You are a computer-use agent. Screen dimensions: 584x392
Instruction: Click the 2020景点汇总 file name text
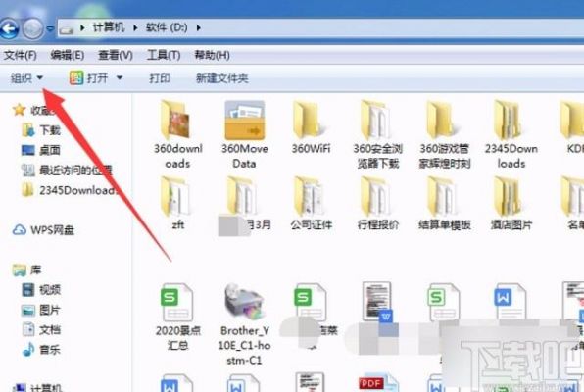pyautogui.click(x=178, y=337)
